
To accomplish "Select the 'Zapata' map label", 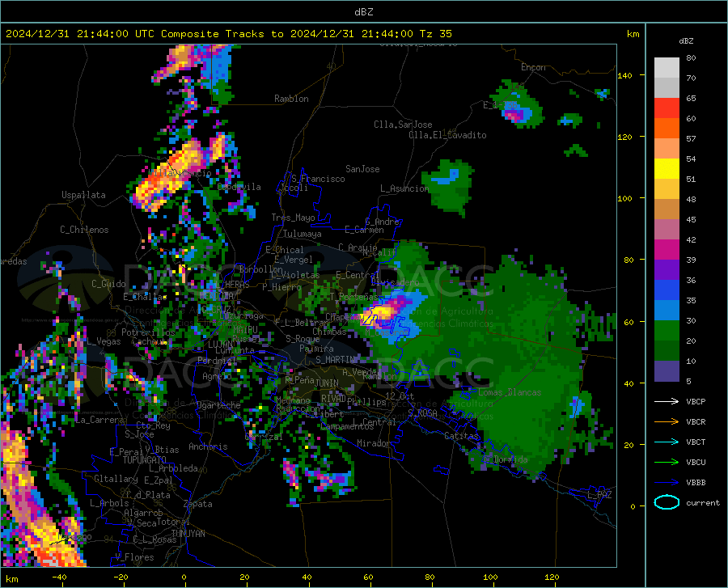I will click(x=198, y=504).
